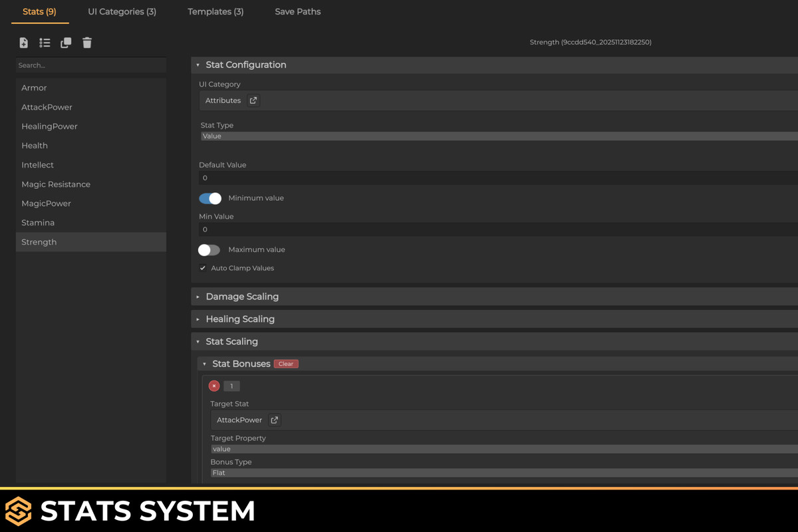
Task: Enable the Maximum value toggle
Action: (208, 249)
